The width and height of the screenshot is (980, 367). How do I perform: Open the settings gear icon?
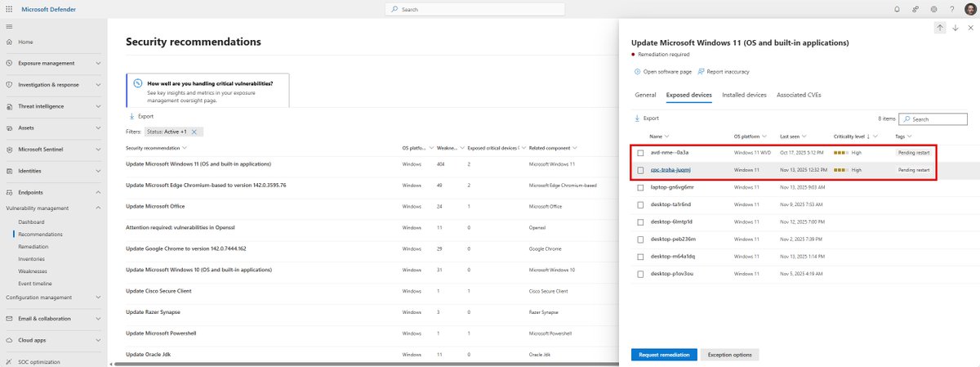(933, 9)
